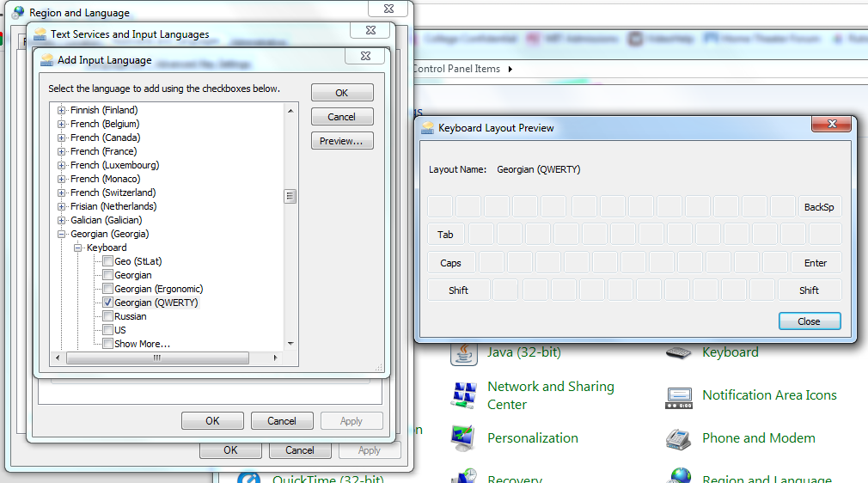Click the Caps key in keyboard preview
This screenshot has width=868, height=483.
pyautogui.click(x=450, y=263)
